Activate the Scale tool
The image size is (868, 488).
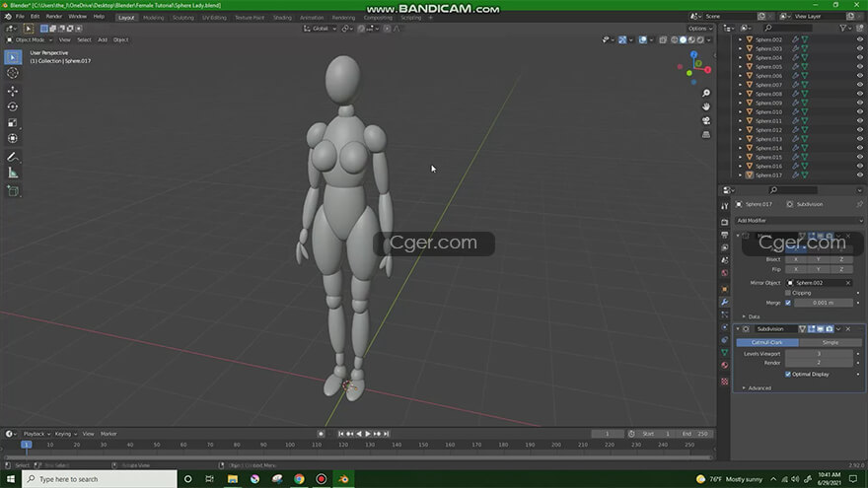(x=13, y=123)
